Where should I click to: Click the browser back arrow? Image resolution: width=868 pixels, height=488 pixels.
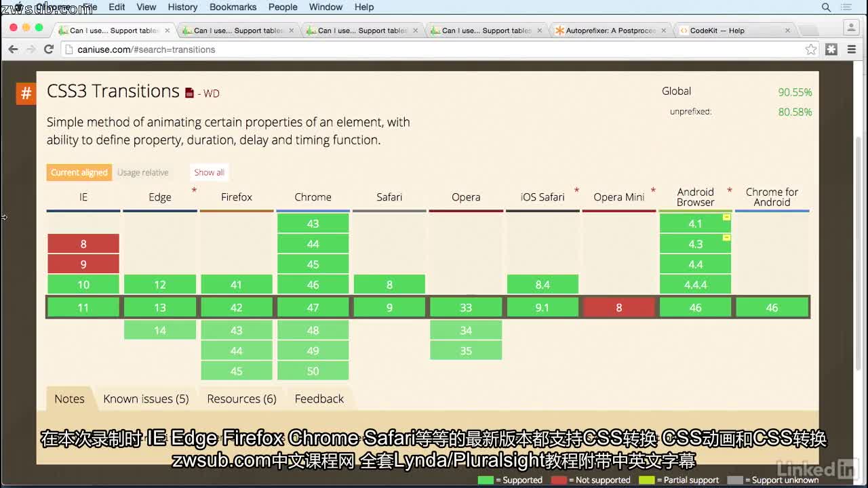click(13, 49)
